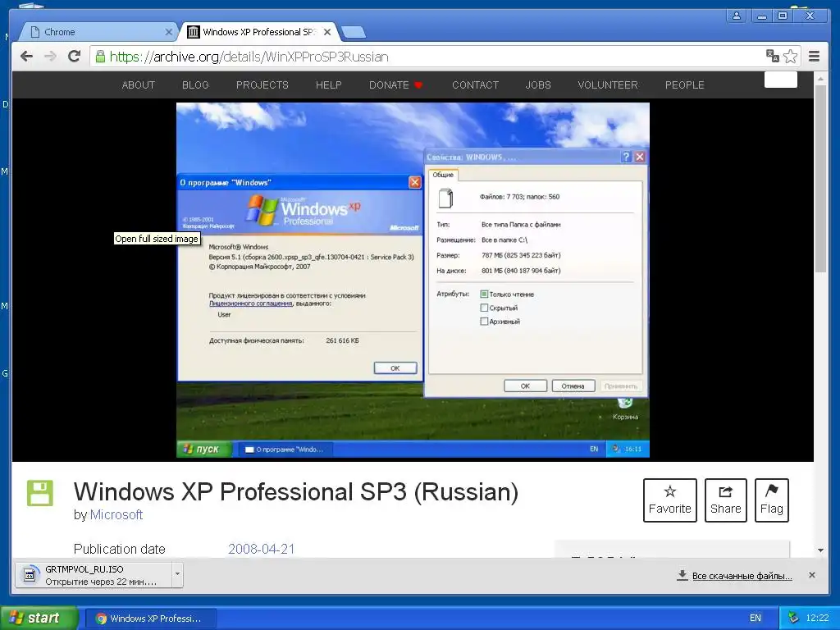Viewport: 840px width, 630px height.
Task: Open the full sized Windows XP screenshot image
Action: 413,280
